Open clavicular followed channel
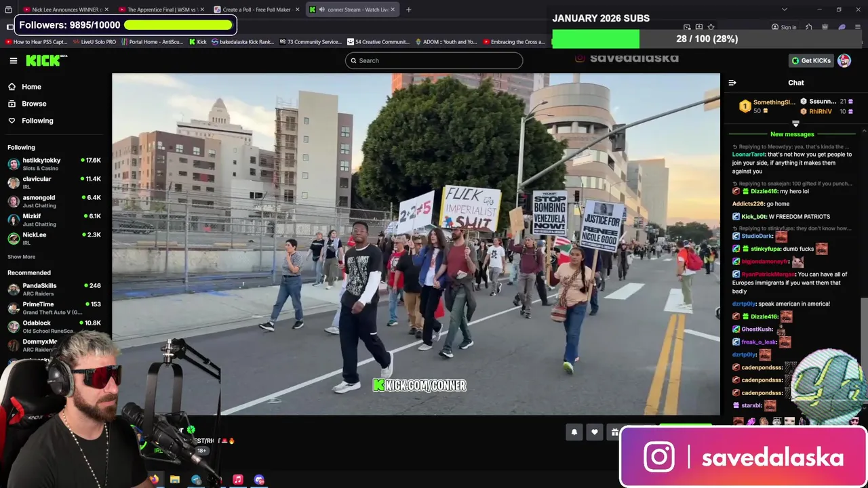This screenshot has height=488, width=868. (54, 182)
